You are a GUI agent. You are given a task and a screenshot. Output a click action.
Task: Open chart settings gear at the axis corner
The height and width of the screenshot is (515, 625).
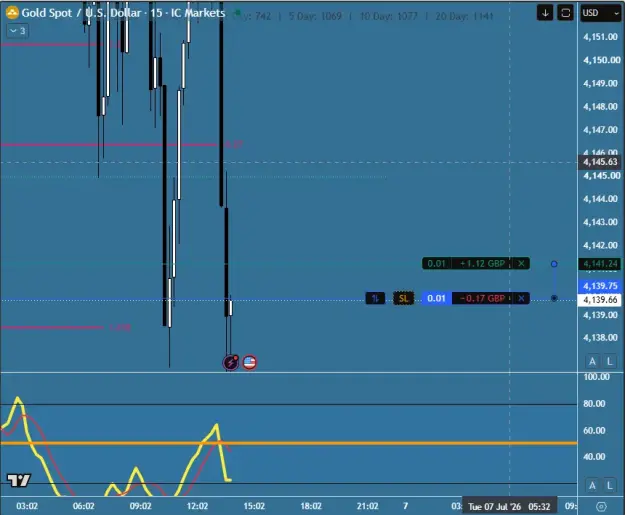601,507
